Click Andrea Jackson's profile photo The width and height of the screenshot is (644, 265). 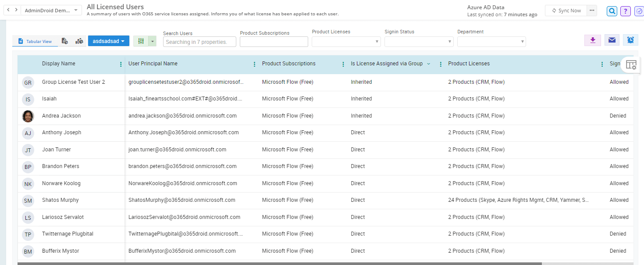[28, 116]
